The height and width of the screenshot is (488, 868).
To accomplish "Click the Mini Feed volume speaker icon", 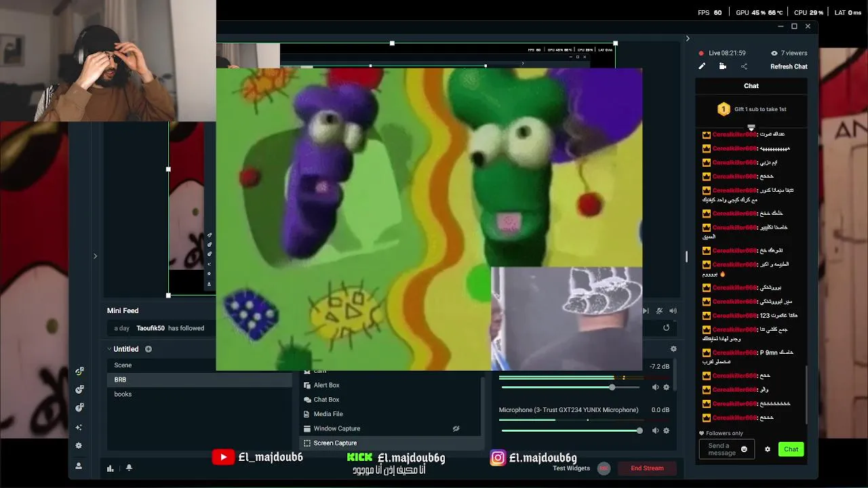I will 673,310.
